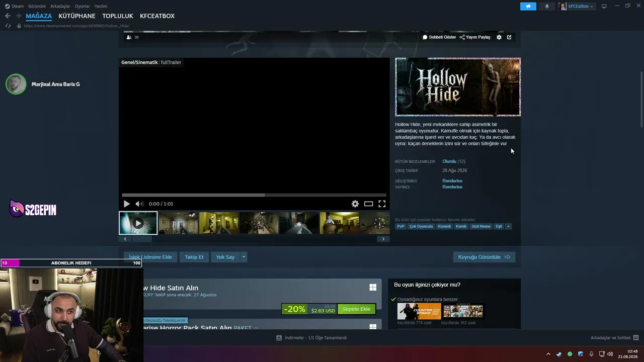Mute the trailer audio

pos(139,204)
